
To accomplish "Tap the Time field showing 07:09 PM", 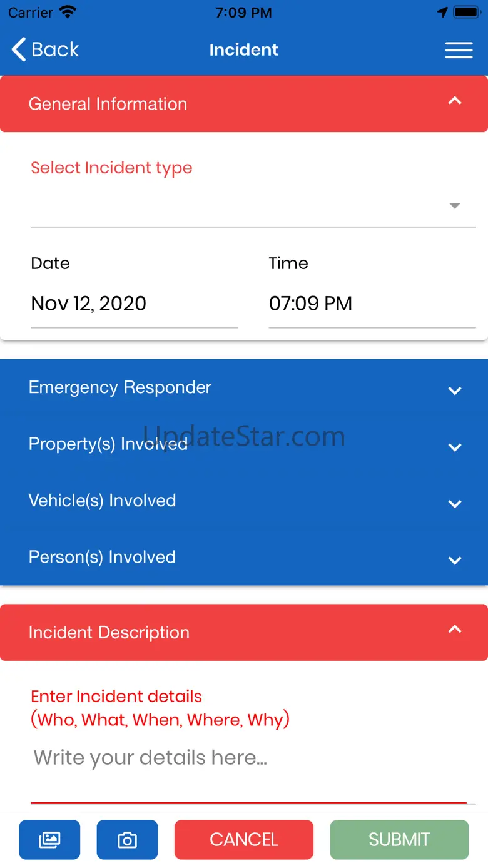I will pos(372,304).
